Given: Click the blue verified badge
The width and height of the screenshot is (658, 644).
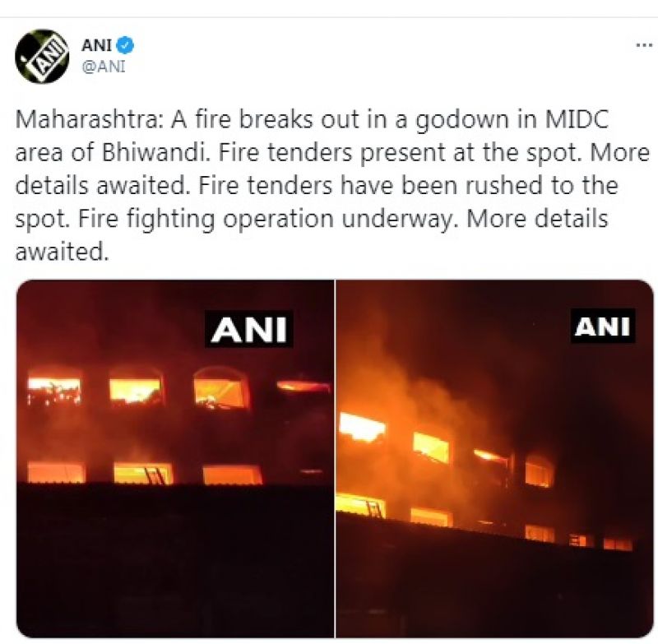Looking at the screenshot, I should click(x=125, y=45).
